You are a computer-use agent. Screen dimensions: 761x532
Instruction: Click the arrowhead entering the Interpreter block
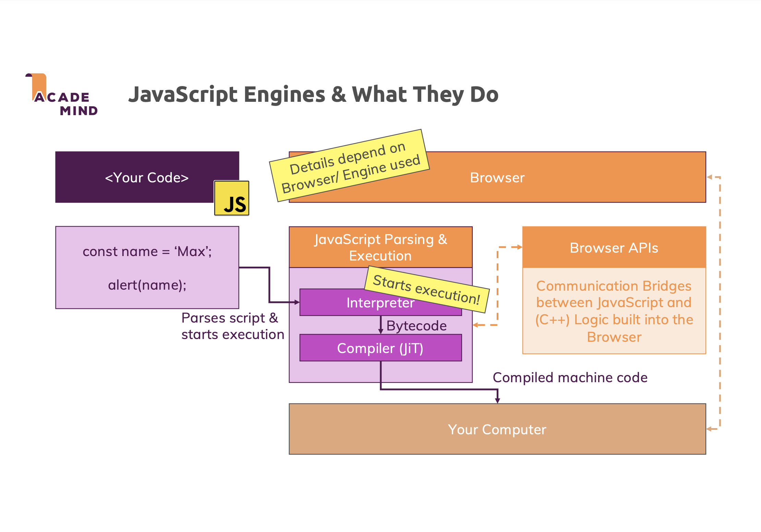[297, 302]
